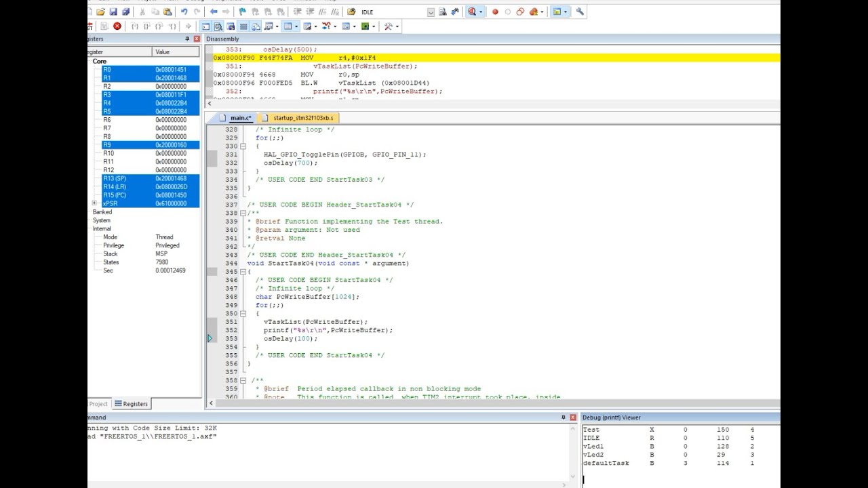The height and width of the screenshot is (488, 868).
Task: Toggle auto-hide pin on Registers panel
Action: point(188,39)
